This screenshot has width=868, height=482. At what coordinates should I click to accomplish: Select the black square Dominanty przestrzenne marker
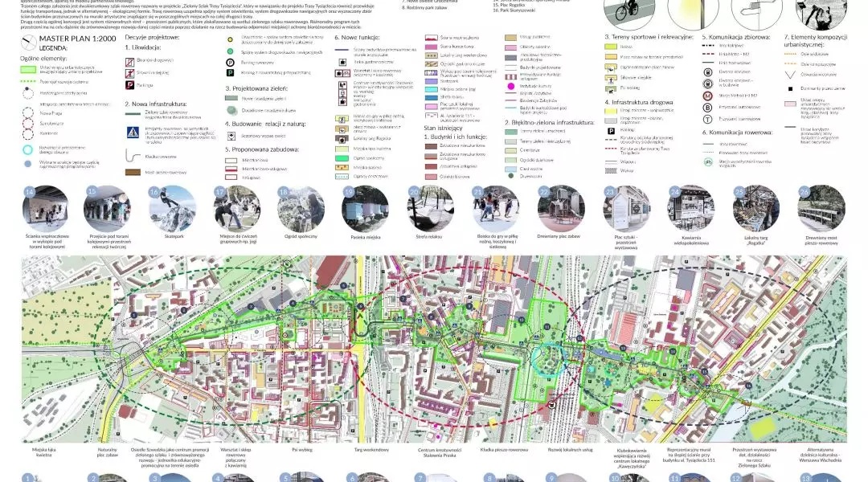click(791, 88)
